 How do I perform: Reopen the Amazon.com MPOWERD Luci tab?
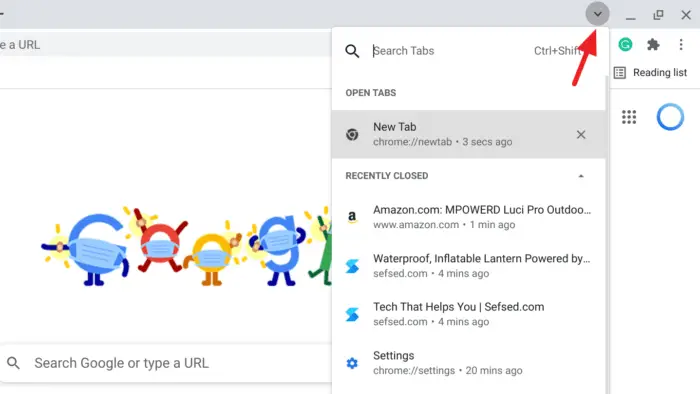click(469, 217)
